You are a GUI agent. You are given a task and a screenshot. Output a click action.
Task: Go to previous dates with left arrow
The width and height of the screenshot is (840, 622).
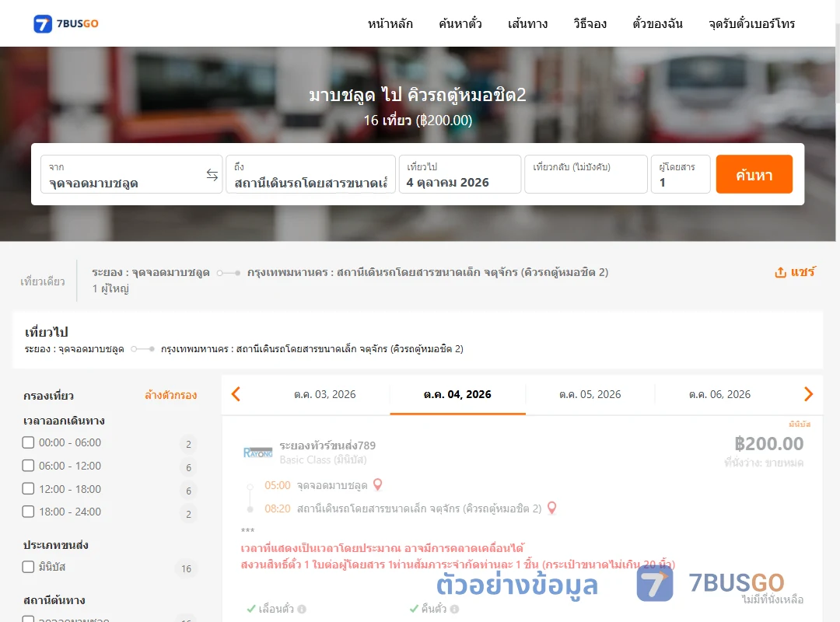(x=236, y=394)
